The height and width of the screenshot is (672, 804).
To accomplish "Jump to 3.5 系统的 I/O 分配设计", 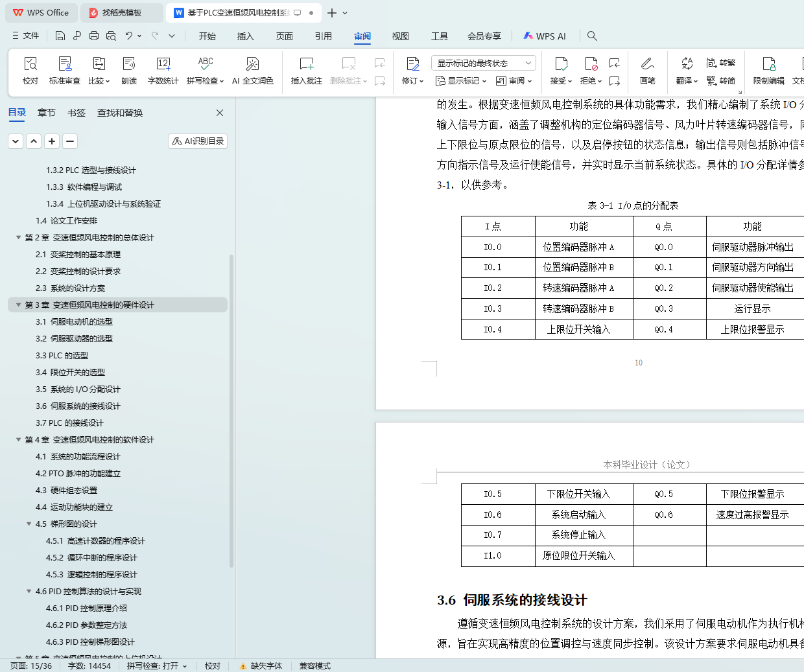I will pyautogui.click(x=78, y=389).
